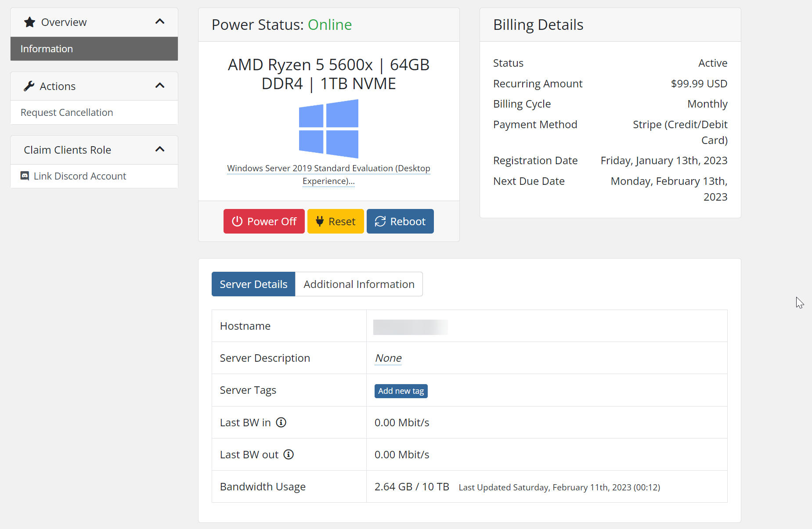Click the $99.99 USD recurring amount
The height and width of the screenshot is (529, 812).
(x=699, y=83)
